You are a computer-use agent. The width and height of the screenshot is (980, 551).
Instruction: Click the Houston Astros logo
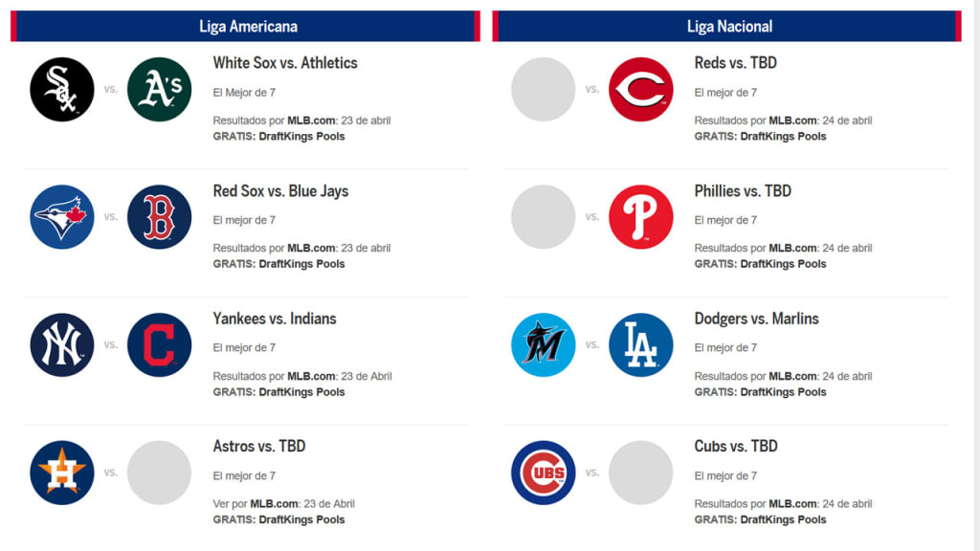pos(62,473)
